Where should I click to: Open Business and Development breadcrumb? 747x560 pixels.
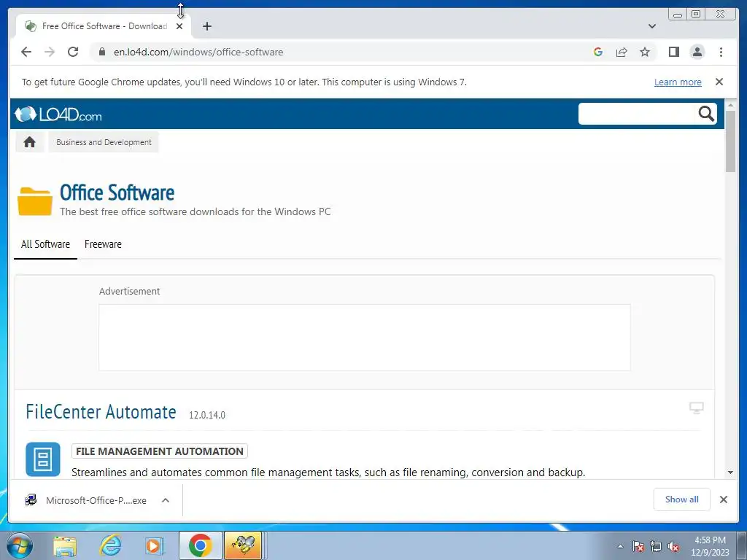point(104,142)
